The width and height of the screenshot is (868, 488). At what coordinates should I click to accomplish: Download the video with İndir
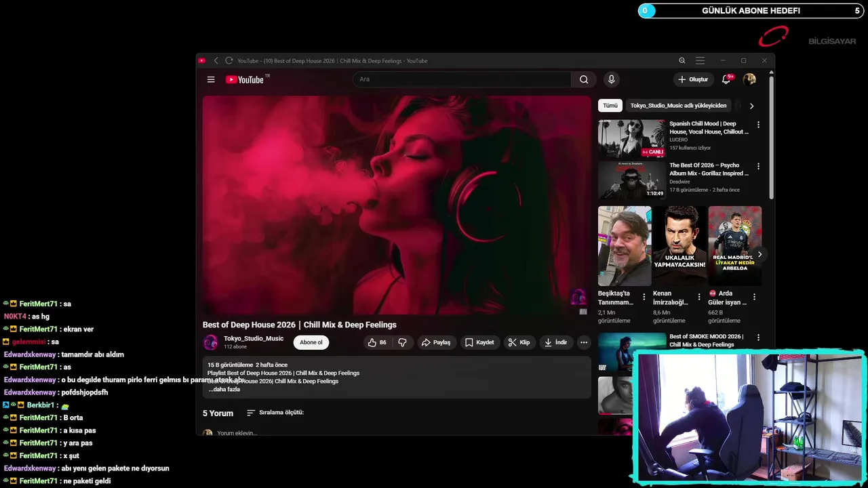pyautogui.click(x=556, y=342)
